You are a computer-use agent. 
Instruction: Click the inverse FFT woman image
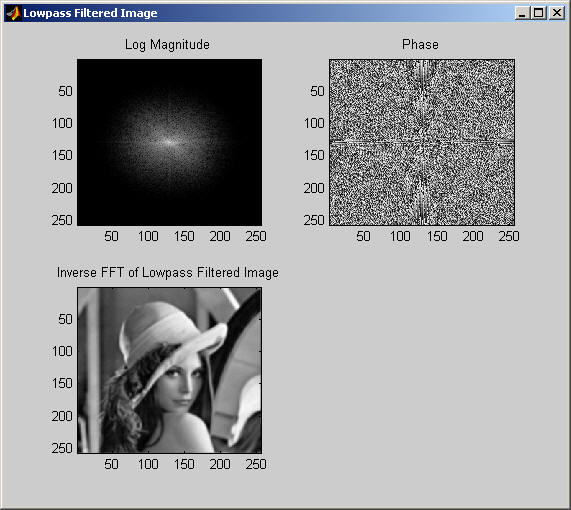point(169,370)
